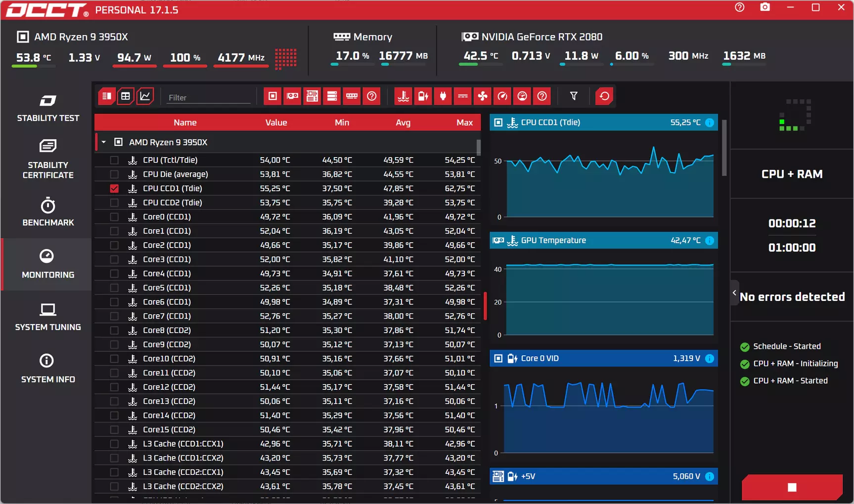Toggle the usage sensor type filter
Screen dimensions: 854x504
(x=522, y=96)
